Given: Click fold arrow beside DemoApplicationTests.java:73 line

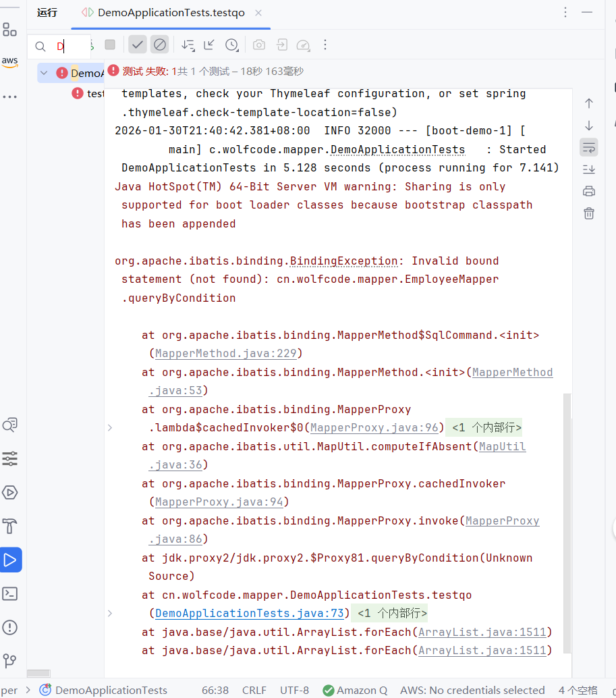Looking at the screenshot, I should tap(110, 614).
